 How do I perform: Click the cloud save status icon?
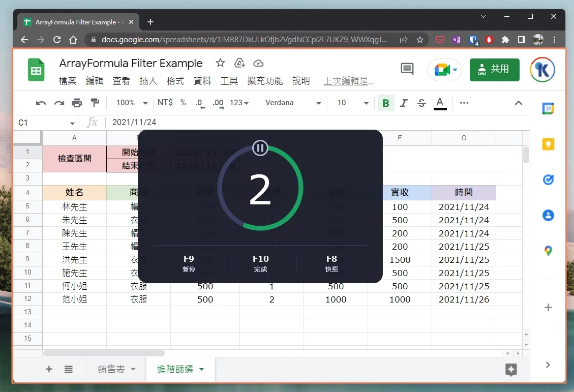(x=258, y=64)
